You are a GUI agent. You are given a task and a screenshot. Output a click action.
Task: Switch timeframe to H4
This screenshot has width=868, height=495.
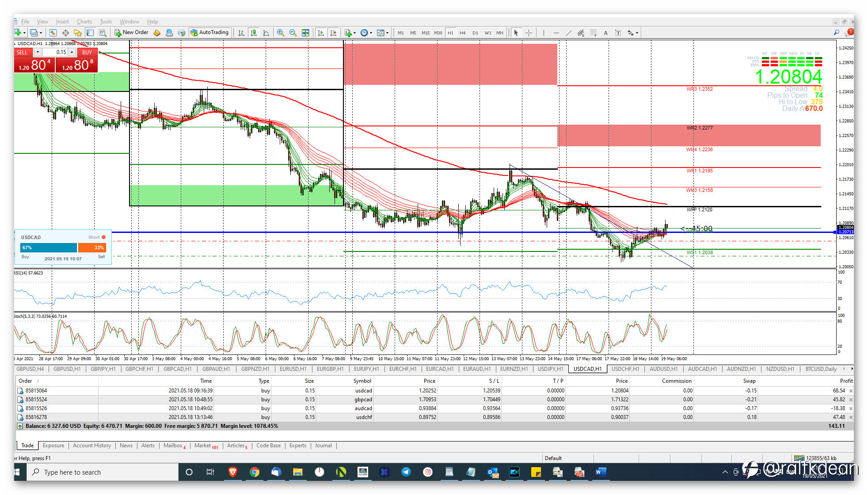(x=463, y=33)
